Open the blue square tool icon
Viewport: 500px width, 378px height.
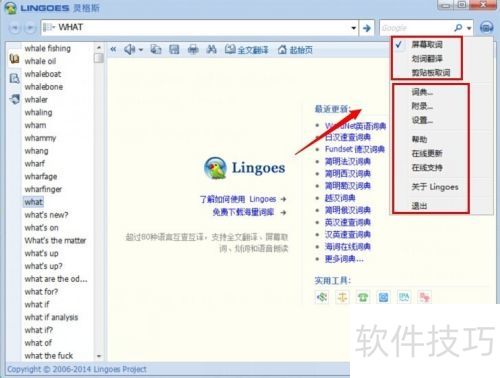(x=383, y=296)
